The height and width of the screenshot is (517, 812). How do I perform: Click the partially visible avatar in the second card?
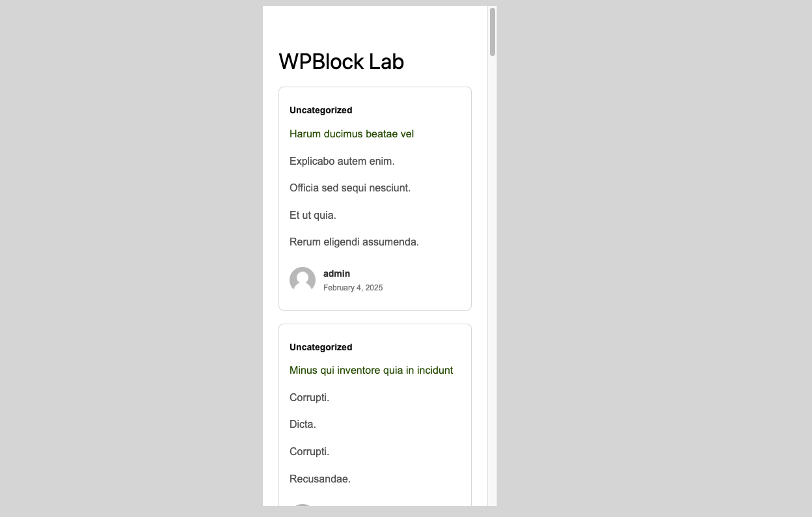point(303,505)
